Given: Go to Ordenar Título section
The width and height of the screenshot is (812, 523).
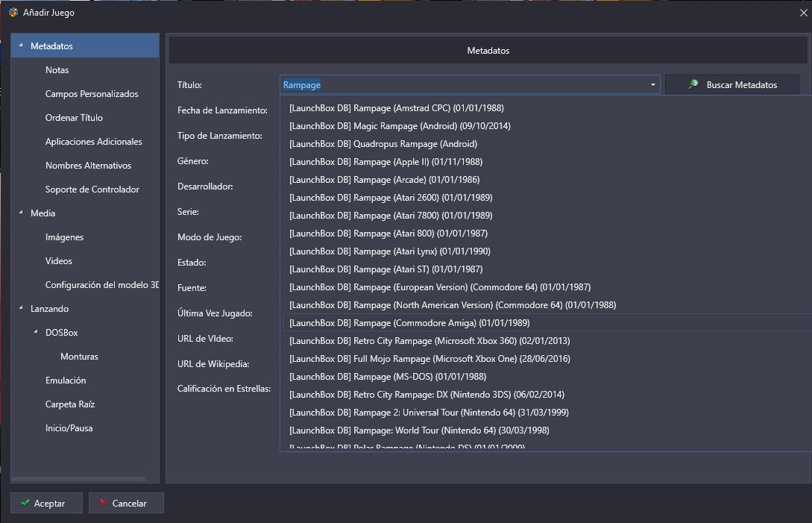Looking at the screenshot, I should [x=74, y=118].
